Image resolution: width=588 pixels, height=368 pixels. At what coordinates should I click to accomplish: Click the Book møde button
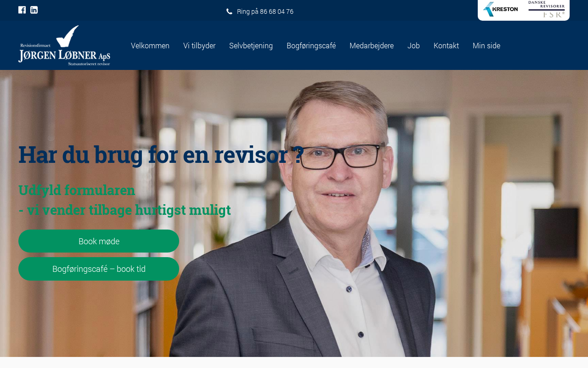(99, 241)
